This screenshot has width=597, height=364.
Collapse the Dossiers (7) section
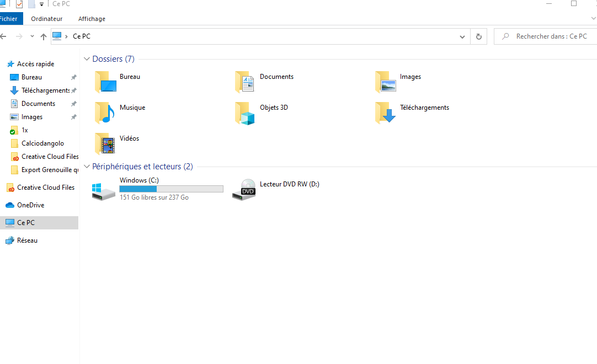click(x=87, y=59)
